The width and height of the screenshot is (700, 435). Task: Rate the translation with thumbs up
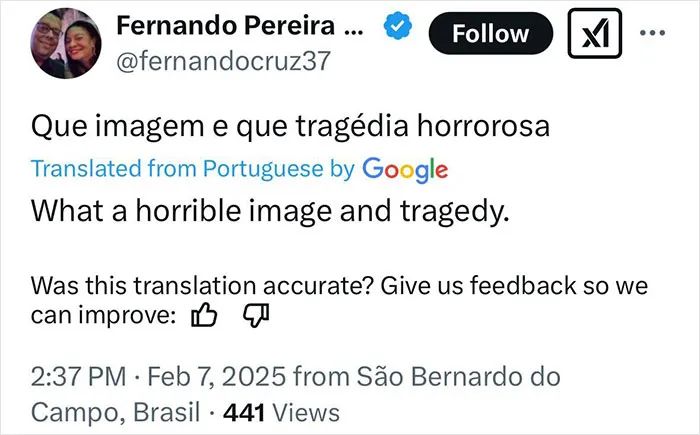[x=204, y=315]
